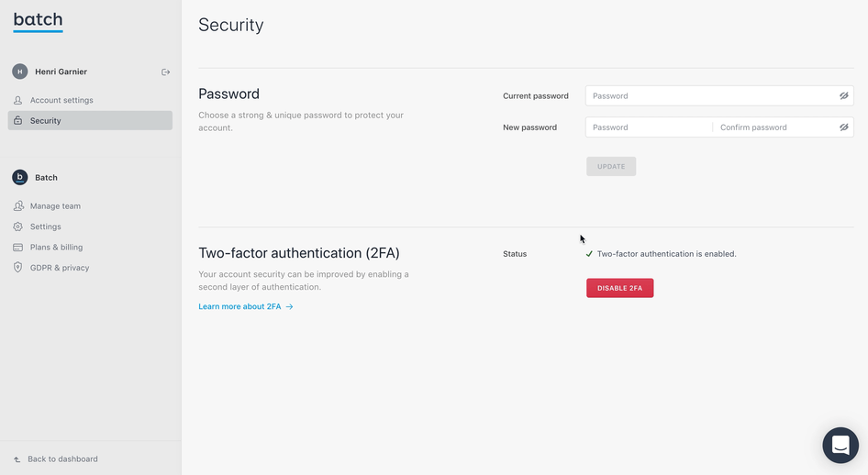This screenshot has height=475, width=868.
Task: Click the logout icon beside Henri Garnier
Action: coord(165,72)
